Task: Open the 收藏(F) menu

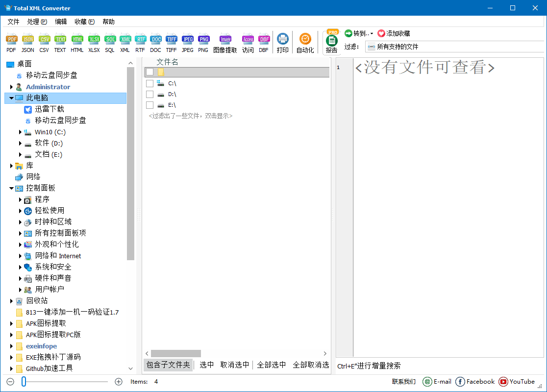Action: coord(84,22)
